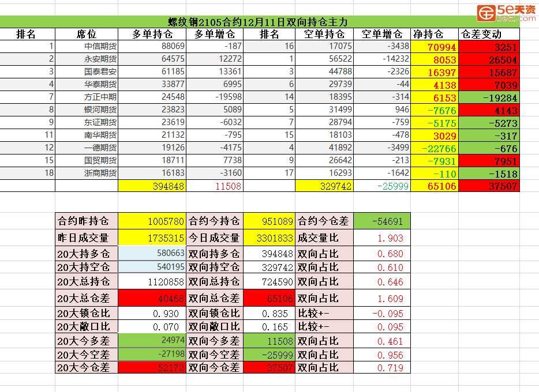
Task: Select the 空单持仓 column header
Action: (324, 34)
